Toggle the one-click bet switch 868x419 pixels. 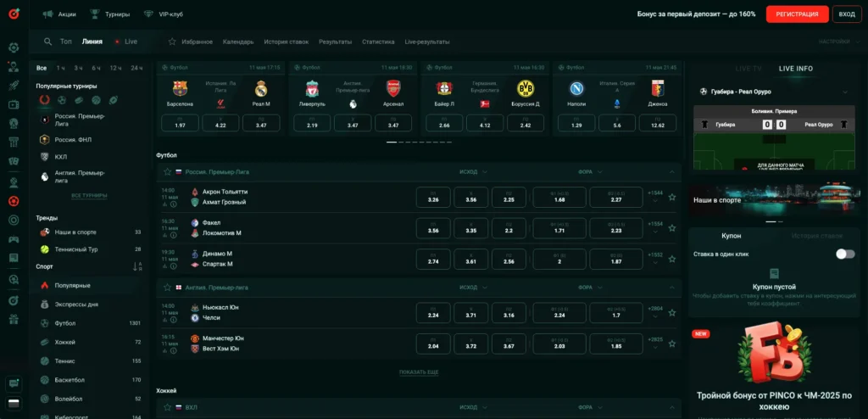tap(844, 254)
